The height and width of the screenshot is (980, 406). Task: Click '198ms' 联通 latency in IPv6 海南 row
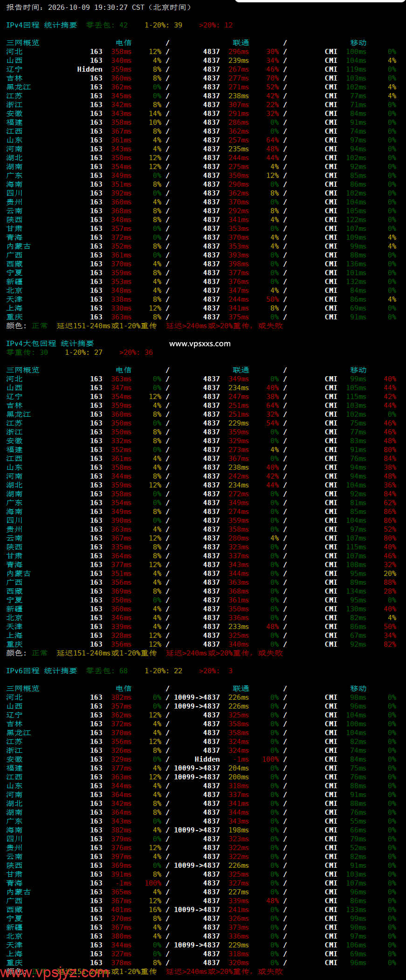[239, 830]
